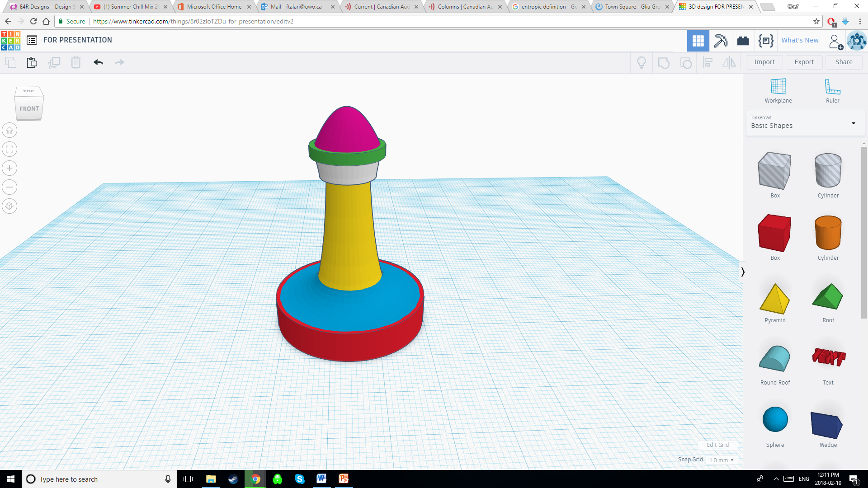This screenshot has height=488, width=868.
Task: Click the FRONT face of view cube
Action: point(29,109)
